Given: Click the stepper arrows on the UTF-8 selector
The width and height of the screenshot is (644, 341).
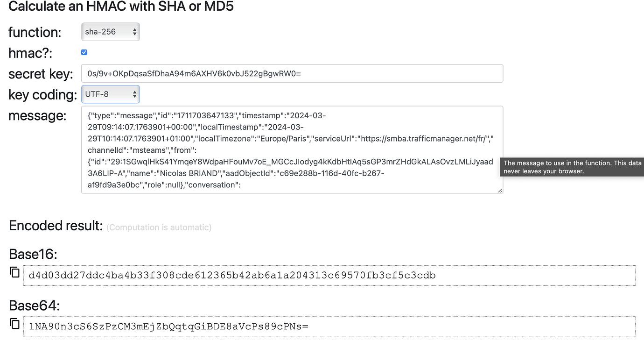Looking at the screenshot, I should [134, 94].
